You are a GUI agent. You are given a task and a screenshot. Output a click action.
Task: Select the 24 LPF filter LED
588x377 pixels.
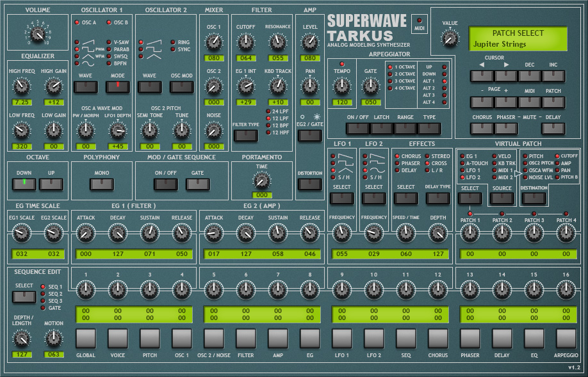(x=268, y=111)
